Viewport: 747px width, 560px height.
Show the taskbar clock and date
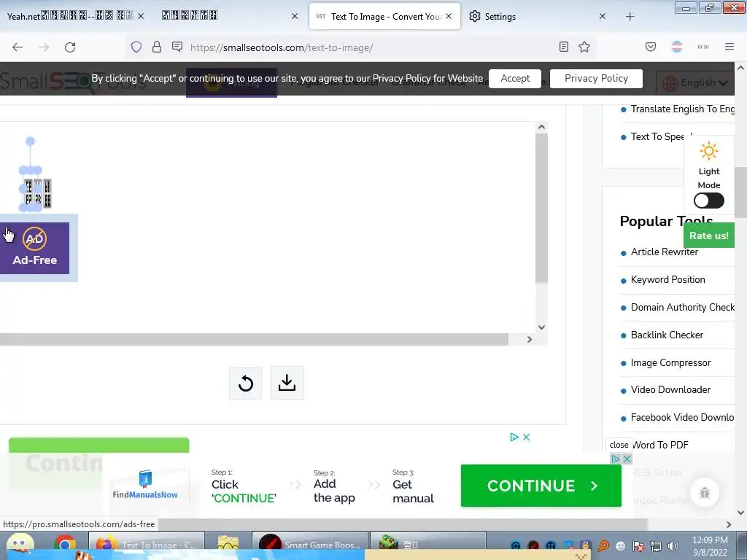(x=710, y=546)
